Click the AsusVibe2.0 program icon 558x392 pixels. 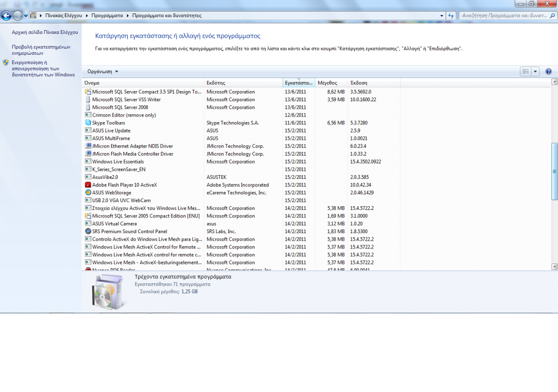[88, 177]
